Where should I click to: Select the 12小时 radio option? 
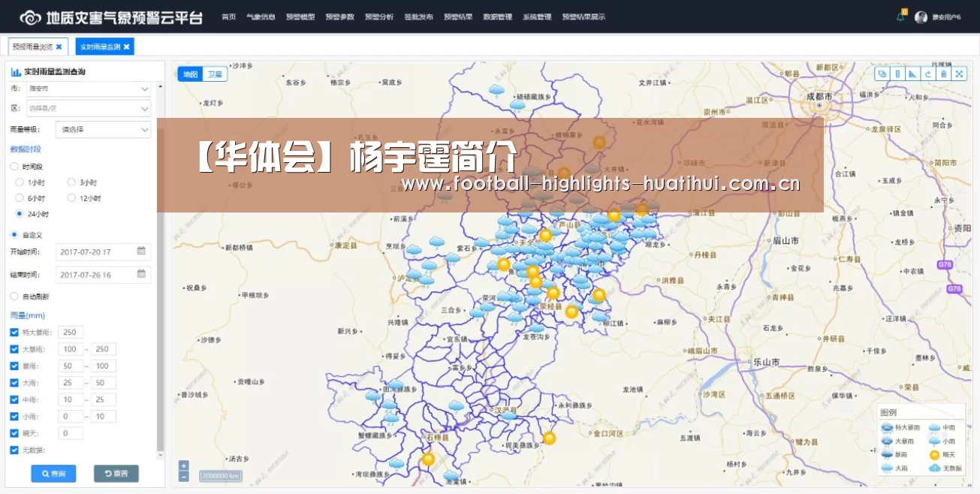pyautogui.click(x=71, y=198)
